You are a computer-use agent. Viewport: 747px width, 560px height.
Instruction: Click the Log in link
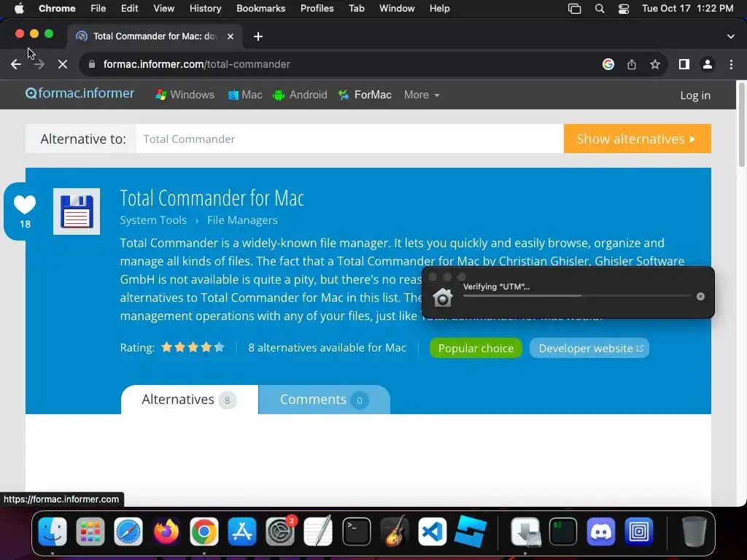695,96
